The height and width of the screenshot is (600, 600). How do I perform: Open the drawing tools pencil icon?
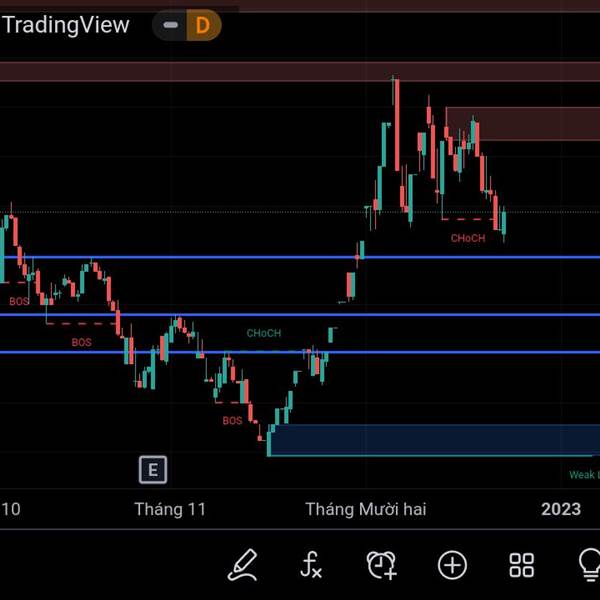point(243,565)
